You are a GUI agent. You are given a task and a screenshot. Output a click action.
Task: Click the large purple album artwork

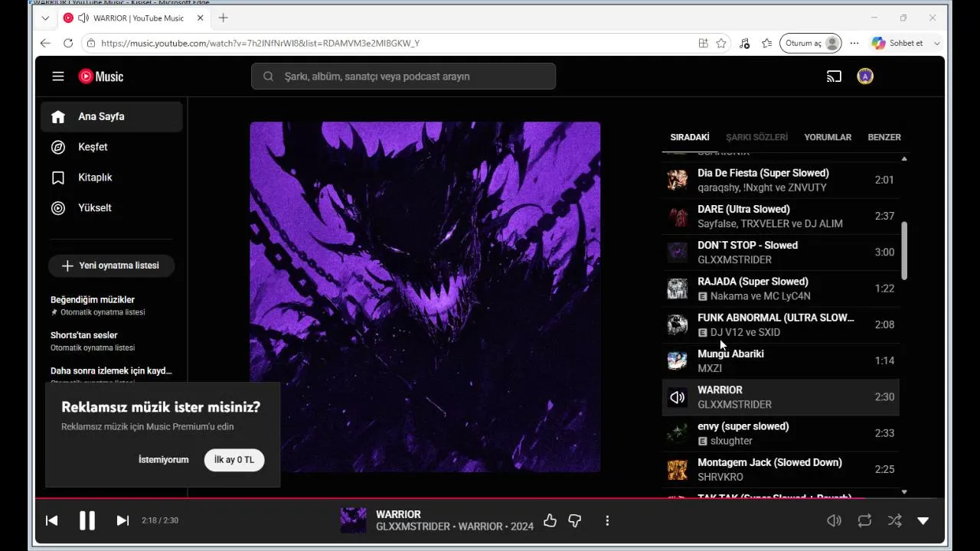(x=425, y=297)
